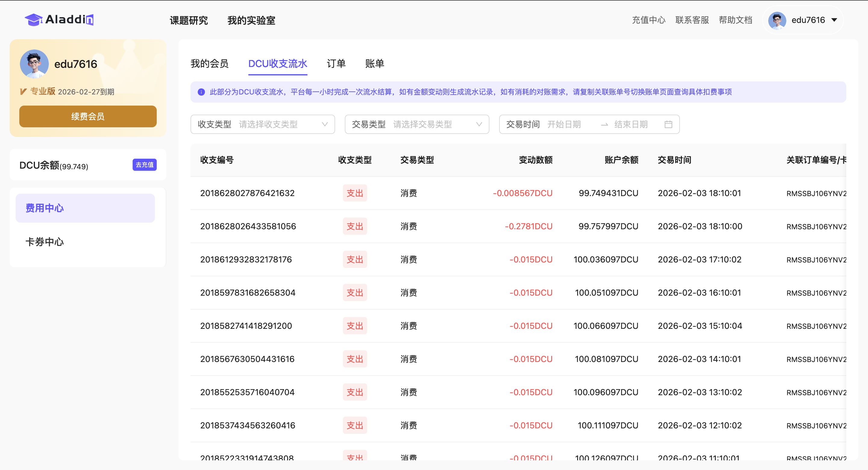
Task: Click the info icon in the notice banner
Action: click(201, 92)
